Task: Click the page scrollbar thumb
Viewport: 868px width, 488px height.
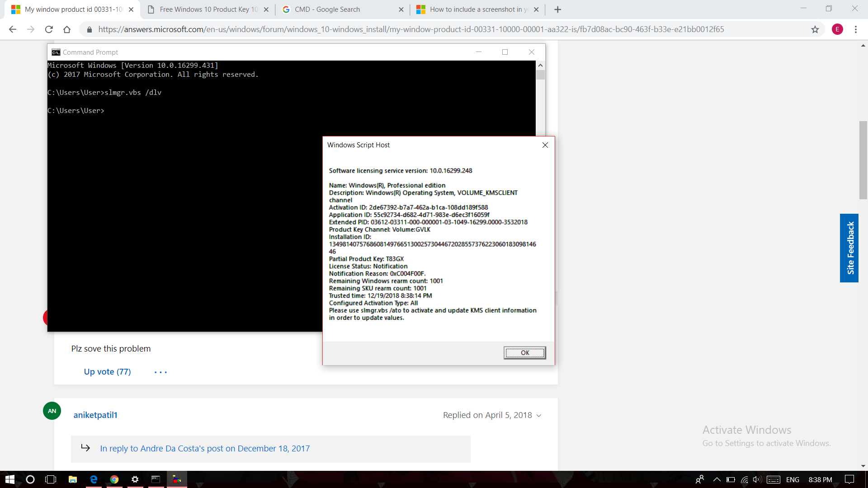Action: pyautogui.click(x=863, y=160)
